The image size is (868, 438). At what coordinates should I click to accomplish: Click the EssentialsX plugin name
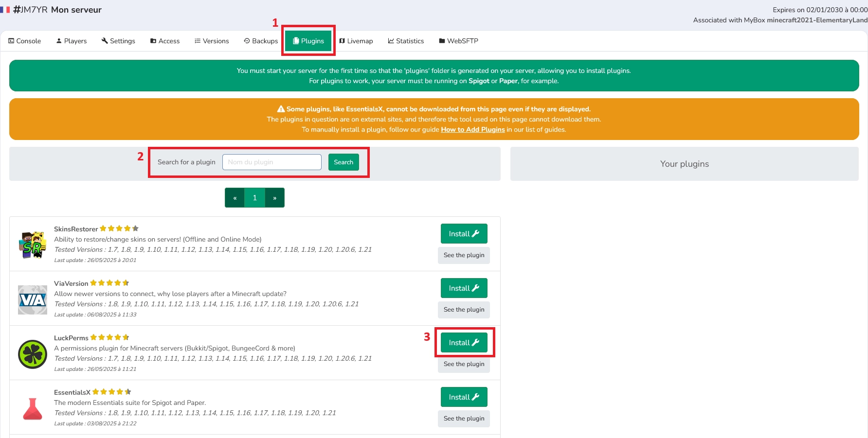[72, 392]
